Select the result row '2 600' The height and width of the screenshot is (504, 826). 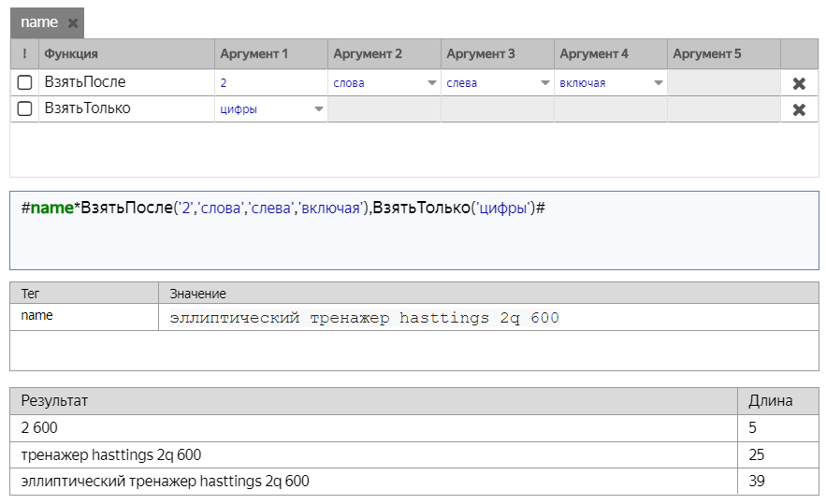coord(374,427)
